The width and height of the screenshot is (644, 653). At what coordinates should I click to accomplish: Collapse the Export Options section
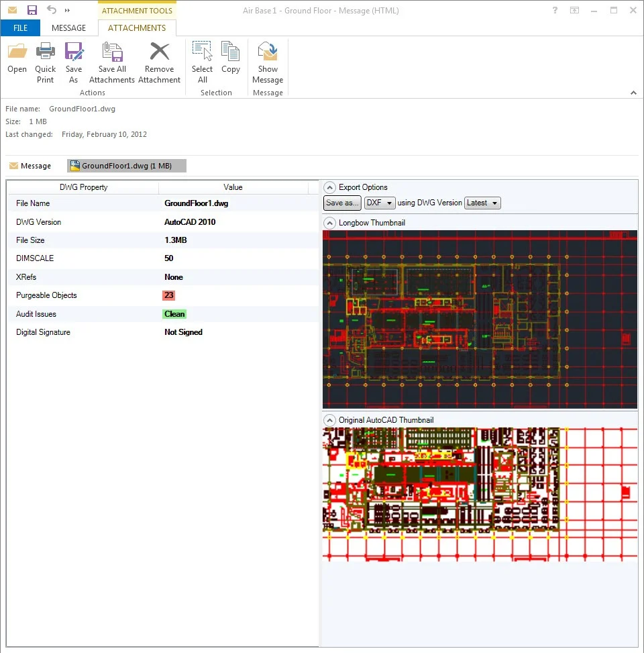329,188
